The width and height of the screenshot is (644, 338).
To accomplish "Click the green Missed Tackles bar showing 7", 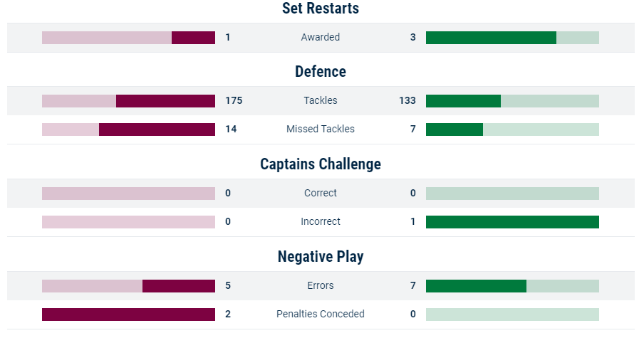I will point(512,130).
